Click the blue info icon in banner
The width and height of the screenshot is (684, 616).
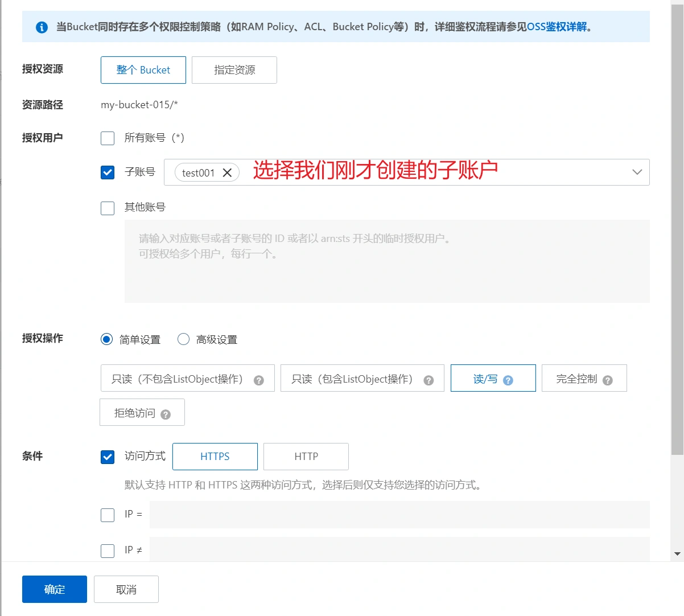(x=42, y=27)
